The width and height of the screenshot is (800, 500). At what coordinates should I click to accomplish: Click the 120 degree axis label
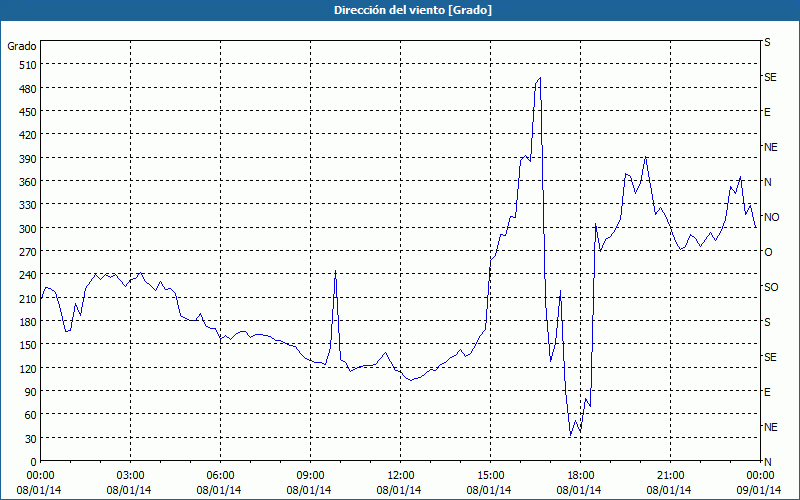click(x=27, y=368)
